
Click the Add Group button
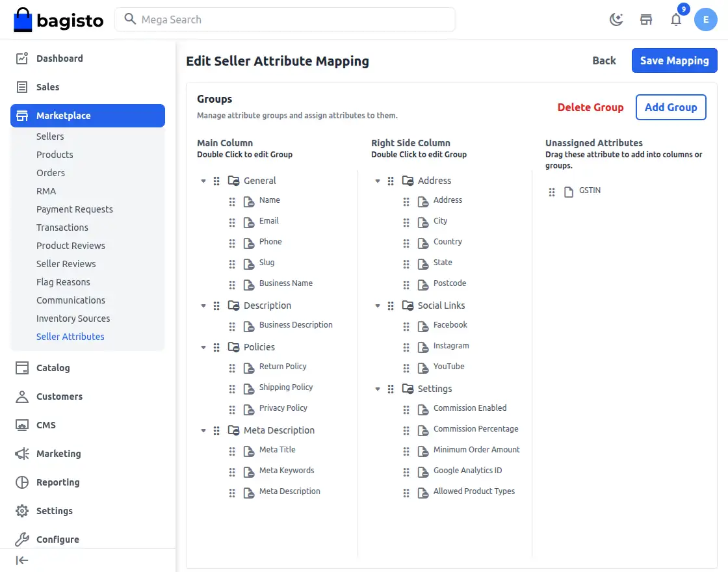pos(671,107)
